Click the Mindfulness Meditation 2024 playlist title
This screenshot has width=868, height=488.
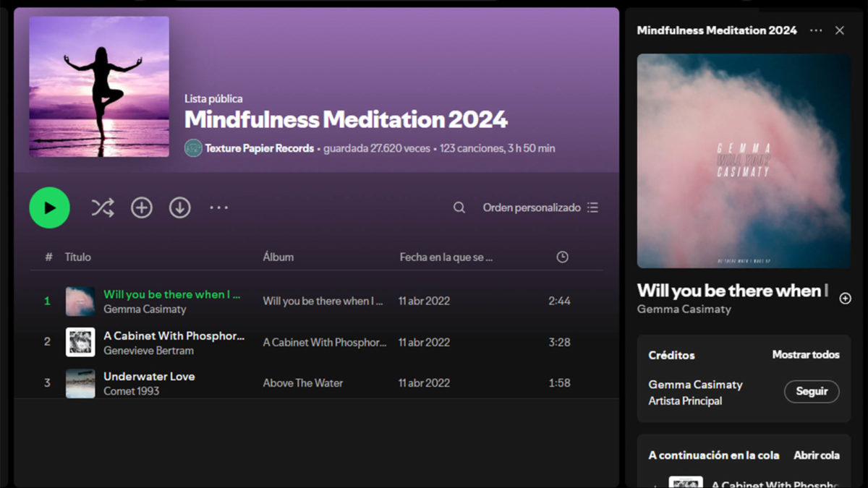tap(346, 119)
